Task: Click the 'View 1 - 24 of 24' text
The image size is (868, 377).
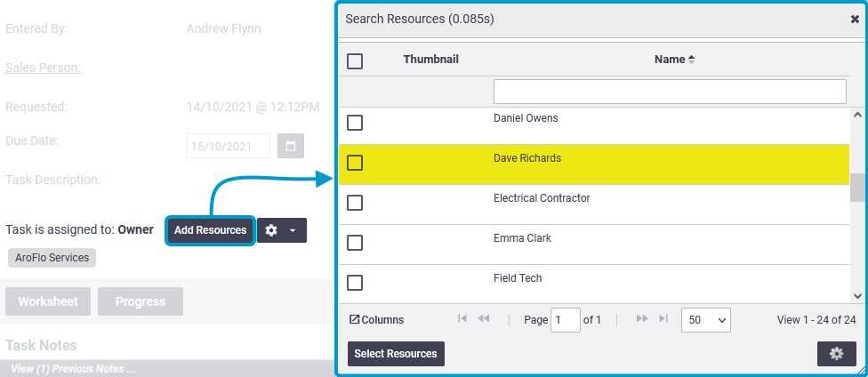Action: pos(816,320)
